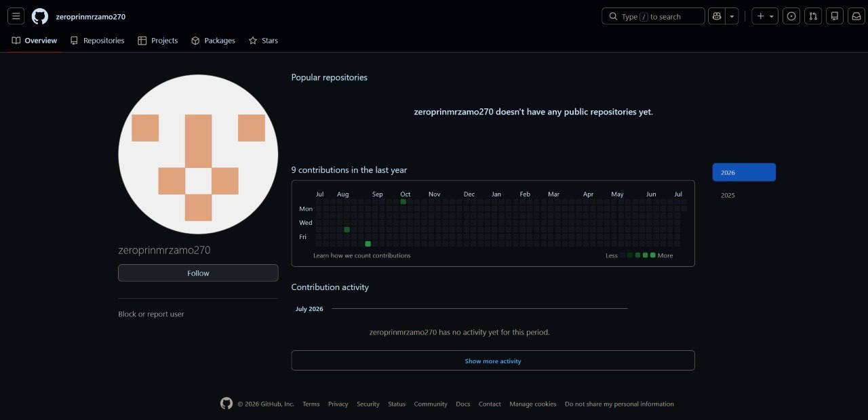This screenshot has width=868, height=420.
Task: Open the Issues icon in header
Action: click(791, 16)
